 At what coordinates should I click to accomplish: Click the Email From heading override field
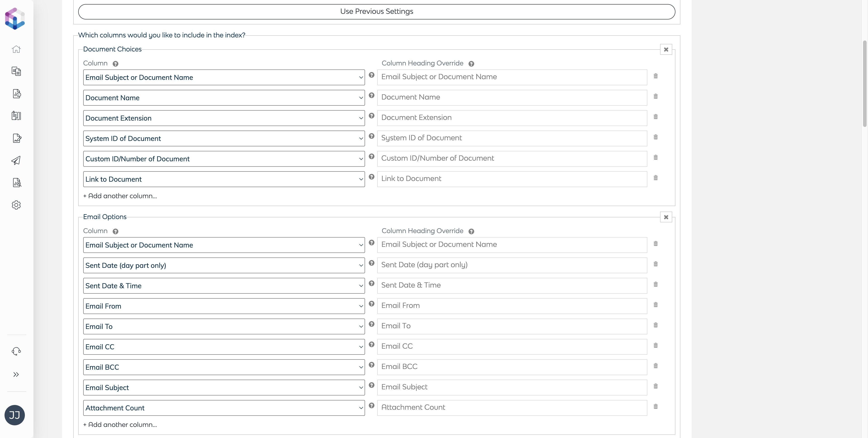point(512,306)
